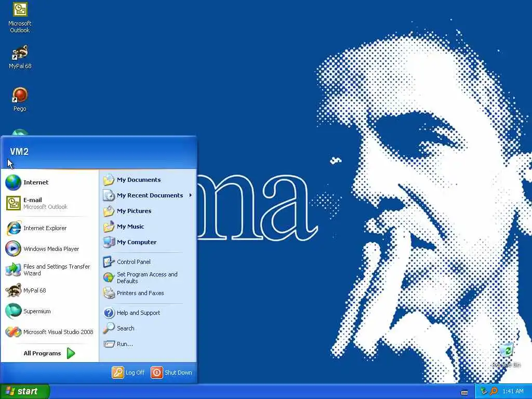Open the Control Panel
This screenshot has height=399, width=532.
point(148,262)
